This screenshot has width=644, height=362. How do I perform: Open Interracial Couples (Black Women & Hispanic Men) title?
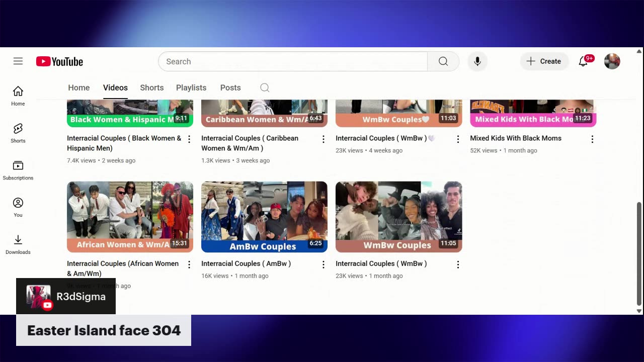click(x=124, y=143)
